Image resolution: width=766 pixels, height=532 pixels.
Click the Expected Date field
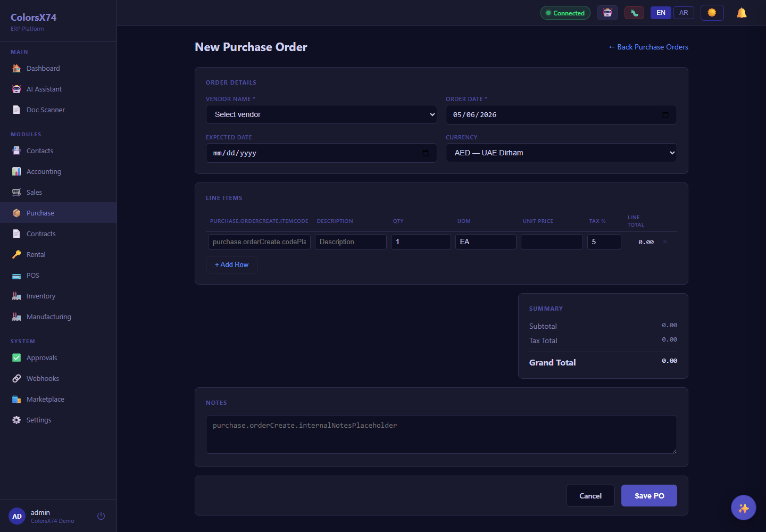click(321, 153)
